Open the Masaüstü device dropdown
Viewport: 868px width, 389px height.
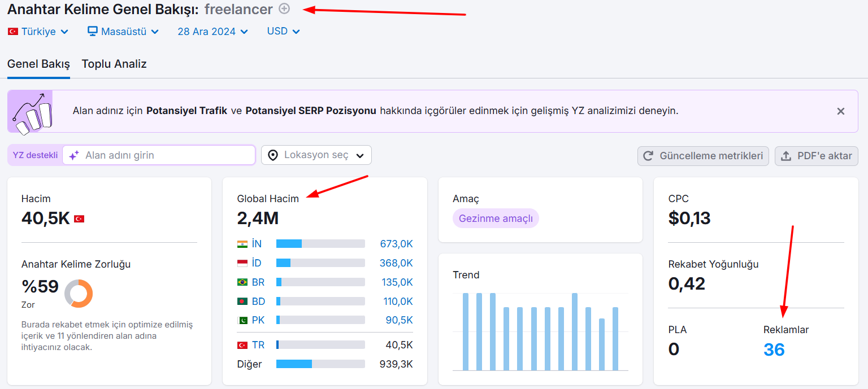coord(123,32)
